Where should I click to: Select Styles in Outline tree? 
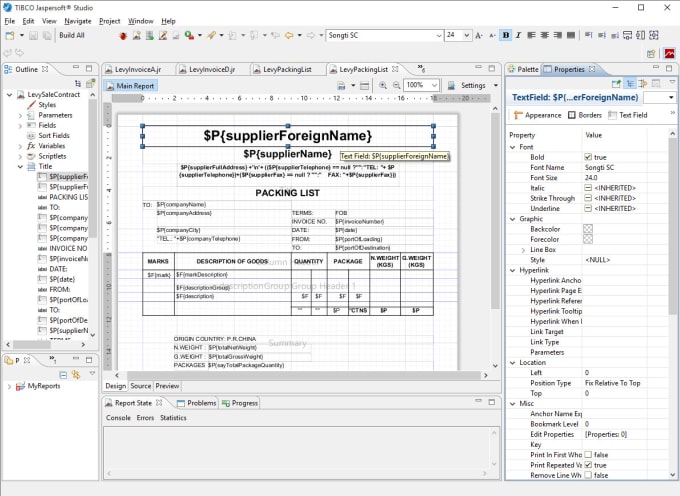click(x=47, y=105)
